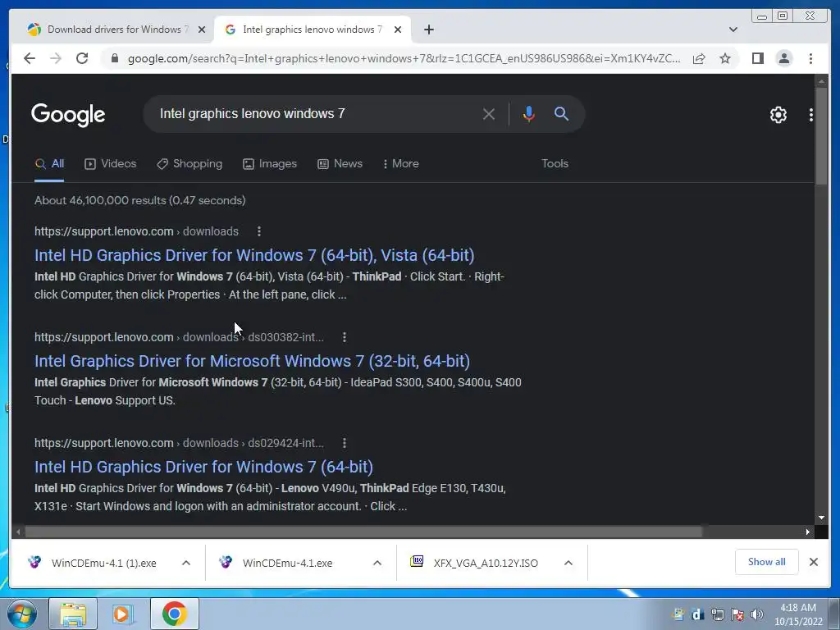Click the vertical scrollbar thumb

(822, 136)
